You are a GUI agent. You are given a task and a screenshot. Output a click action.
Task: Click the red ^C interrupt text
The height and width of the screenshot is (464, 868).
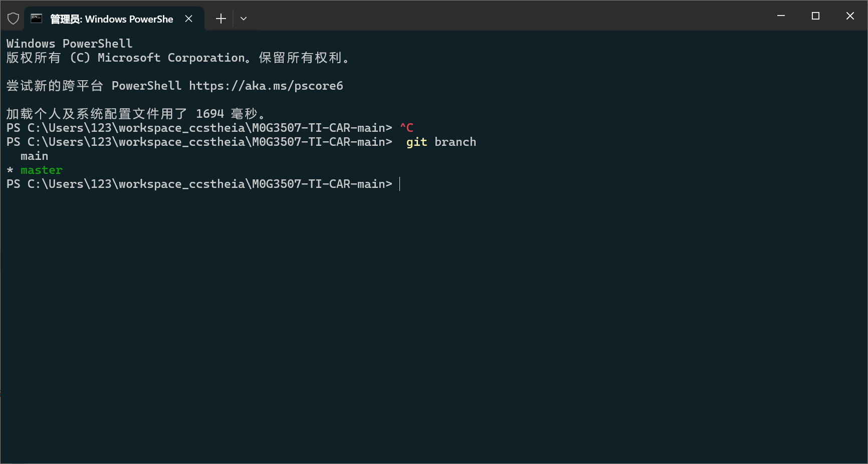click(x=406, y=128)
